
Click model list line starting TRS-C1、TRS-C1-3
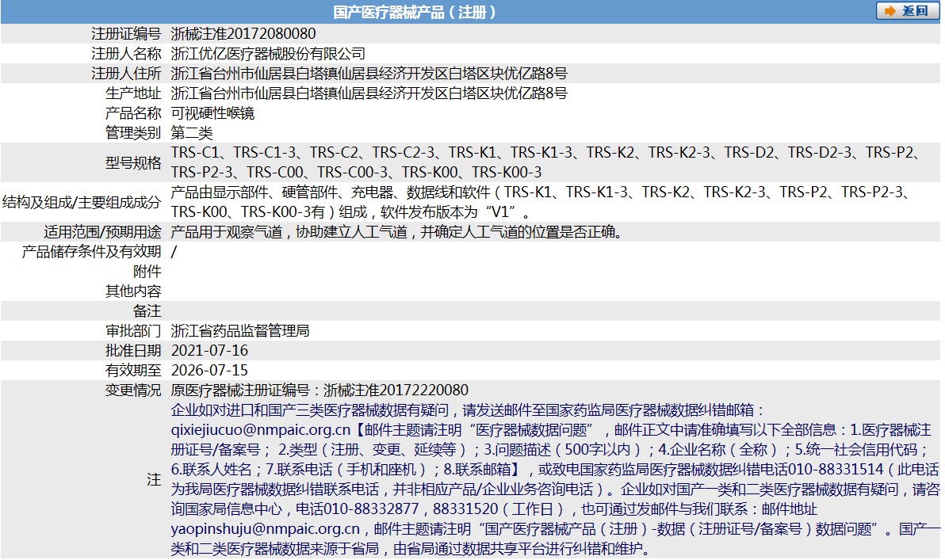point(547,153)
